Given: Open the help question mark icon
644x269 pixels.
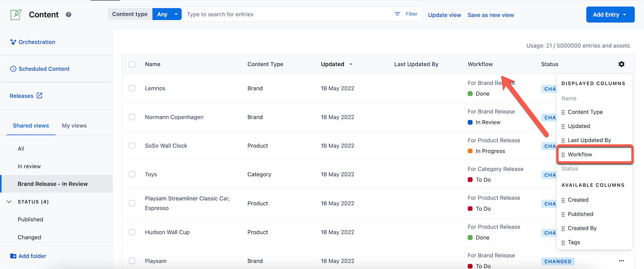Looking at the screenshot, I should pyautogui.click(x=68, y=14).
